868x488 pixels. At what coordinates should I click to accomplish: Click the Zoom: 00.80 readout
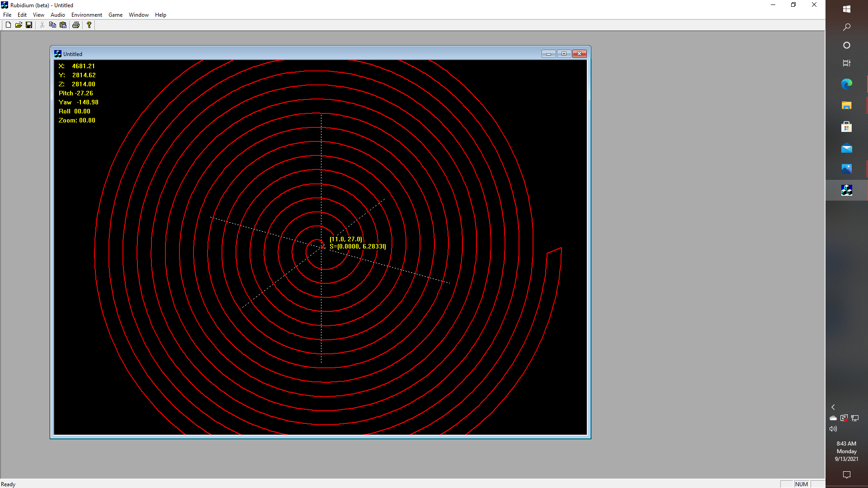tap(77, 120)
